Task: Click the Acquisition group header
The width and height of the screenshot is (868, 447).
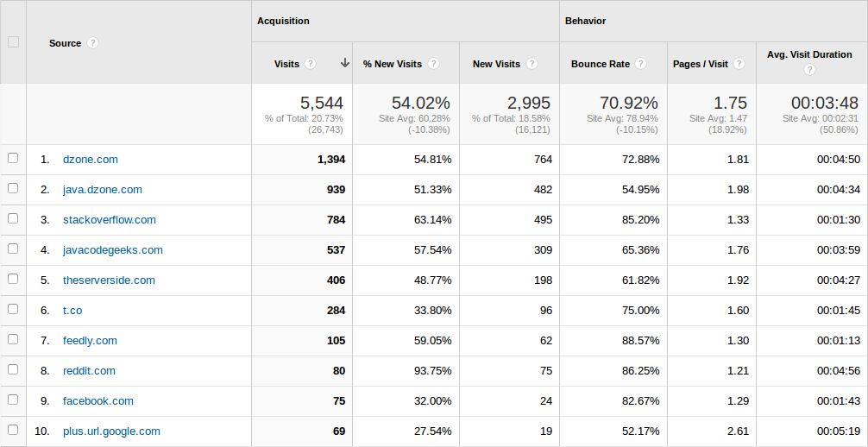Action: [x=283, y=21]
